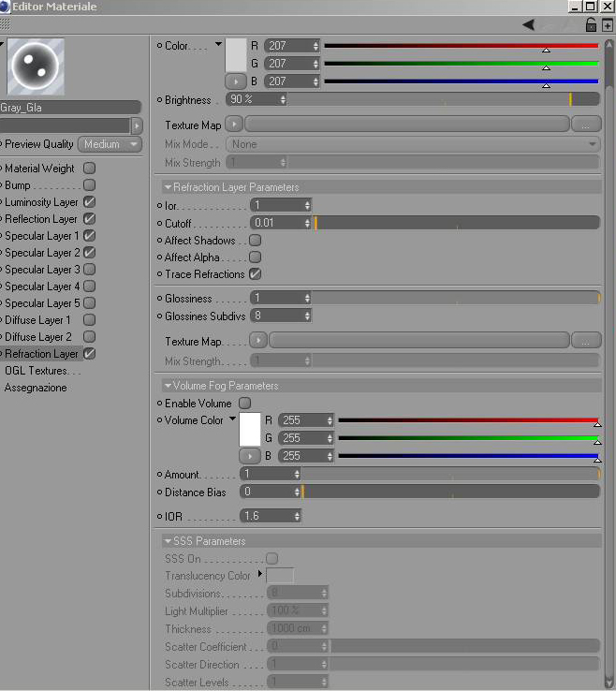This screenshot has width=616, height=691.
Task: Uncheck Specular Layer 2
Action: click(x=90, y=253)
